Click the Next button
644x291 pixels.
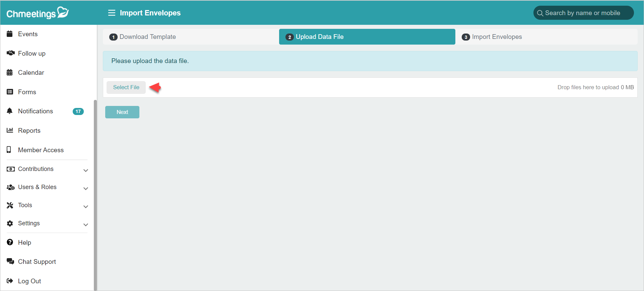[x=122, y=112]
